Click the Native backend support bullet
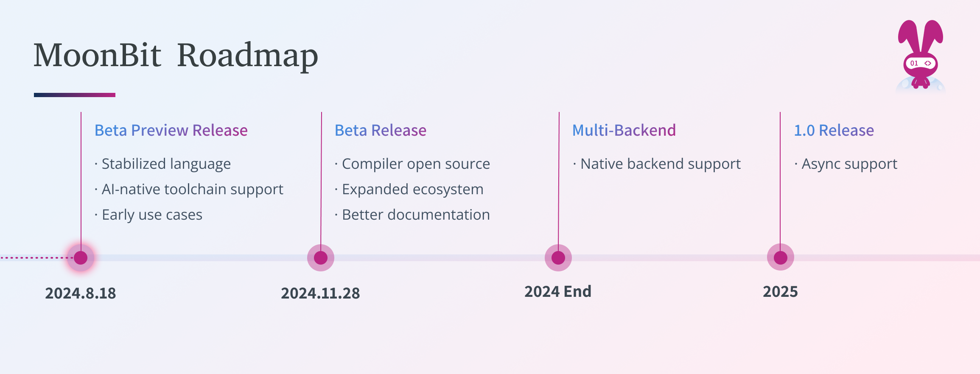 660,164
